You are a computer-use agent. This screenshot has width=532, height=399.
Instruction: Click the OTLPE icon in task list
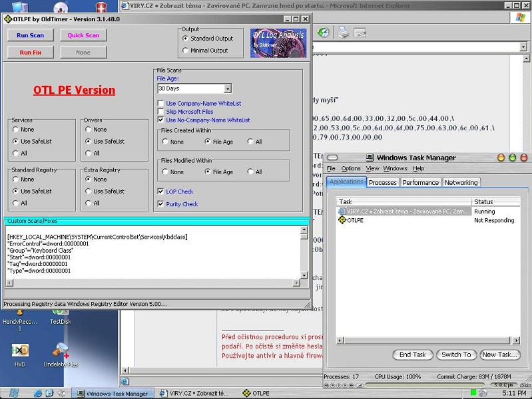pyautogui.click(x=342, y=220)
